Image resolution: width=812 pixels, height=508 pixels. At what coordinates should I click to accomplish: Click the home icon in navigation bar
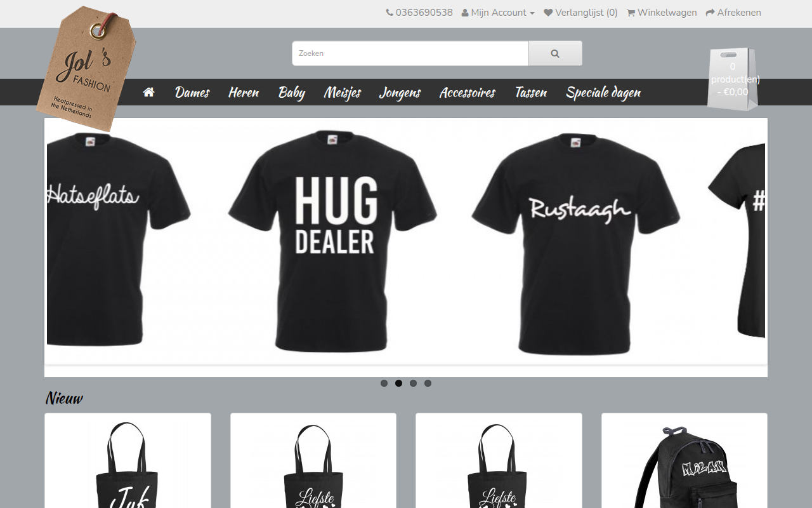click(149, 92)
